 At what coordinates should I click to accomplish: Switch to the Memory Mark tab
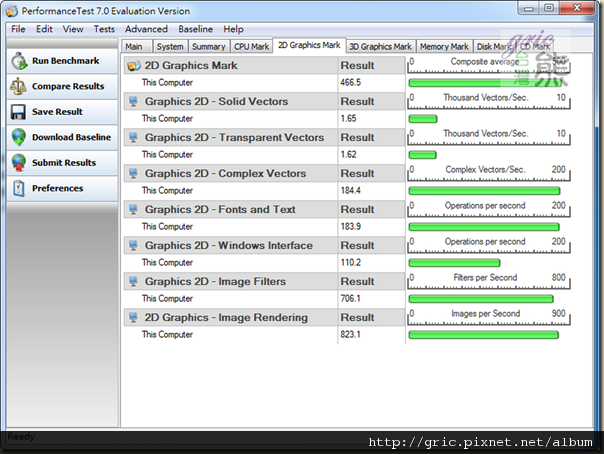click(444, 47)
